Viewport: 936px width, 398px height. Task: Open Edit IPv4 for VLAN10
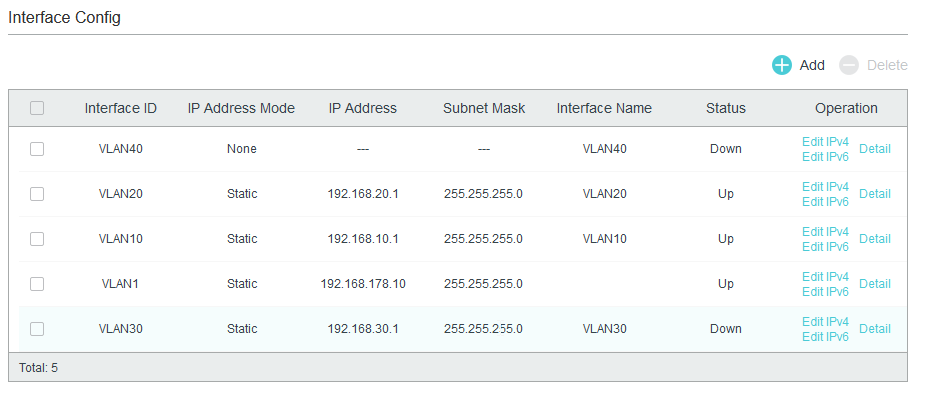pos(825,232)
